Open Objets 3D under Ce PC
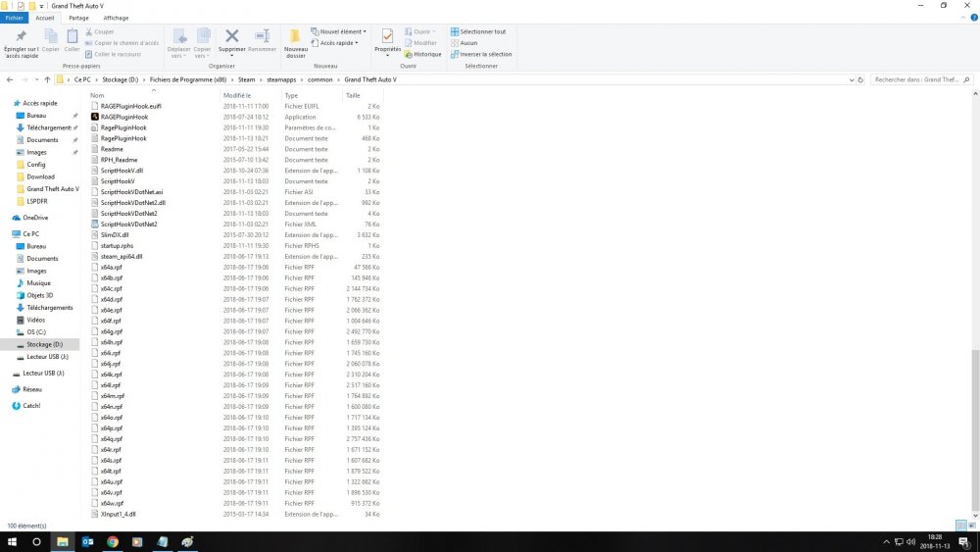Screen dimensions: 980x552 (x=39, y=295)
